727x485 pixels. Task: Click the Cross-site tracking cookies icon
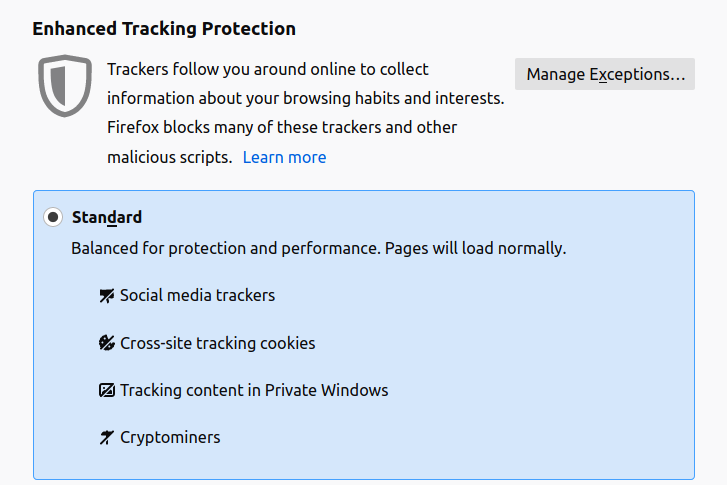coord(107,343)
